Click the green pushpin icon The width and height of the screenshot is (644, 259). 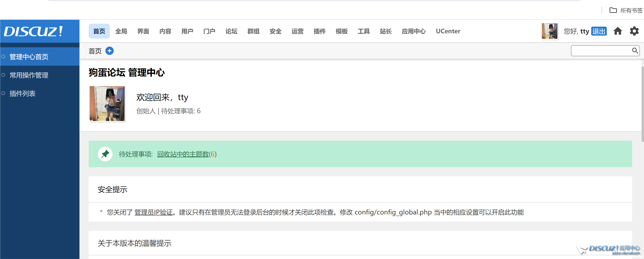(105, 154)
